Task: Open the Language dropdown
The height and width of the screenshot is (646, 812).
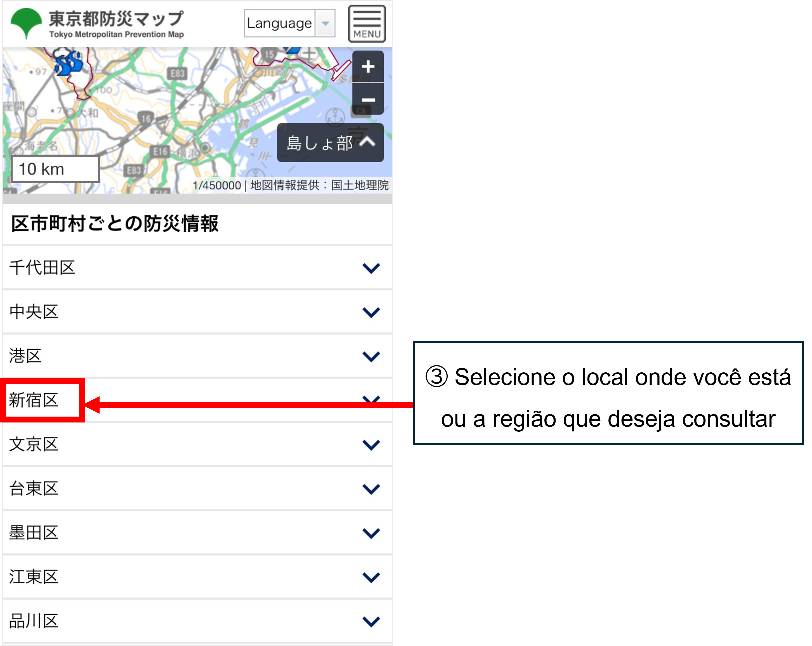Action: (289, 24)
